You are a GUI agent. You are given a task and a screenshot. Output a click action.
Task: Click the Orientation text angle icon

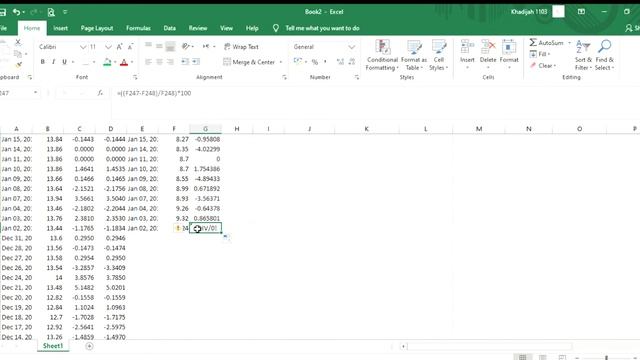click(x=186, y=47)
